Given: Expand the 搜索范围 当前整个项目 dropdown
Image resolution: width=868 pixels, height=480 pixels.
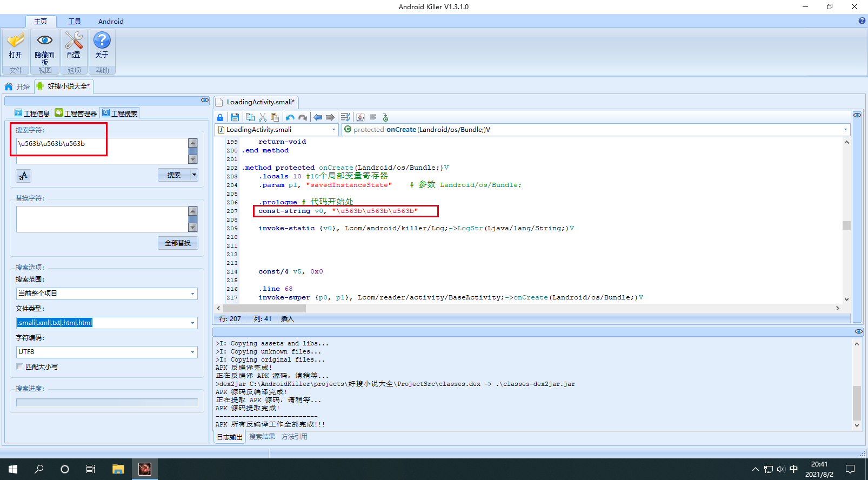Looking at the screenshot, I should (192, 294).
